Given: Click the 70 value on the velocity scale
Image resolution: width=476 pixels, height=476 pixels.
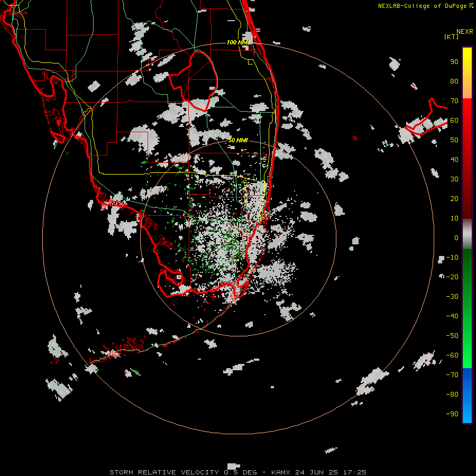Looking at the screenshot, I should tap(454, 101).
